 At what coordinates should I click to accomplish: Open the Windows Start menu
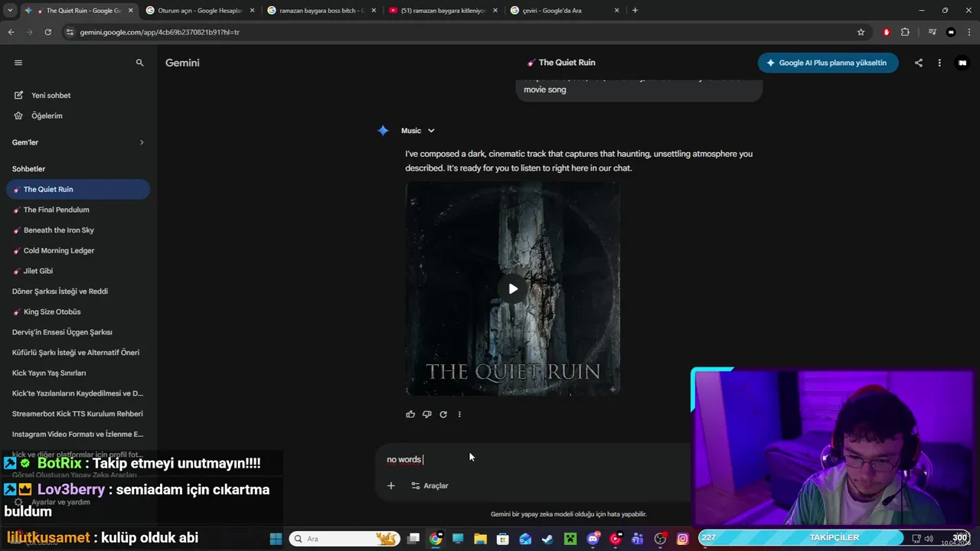pyautogui.click(x=276, y=539)
